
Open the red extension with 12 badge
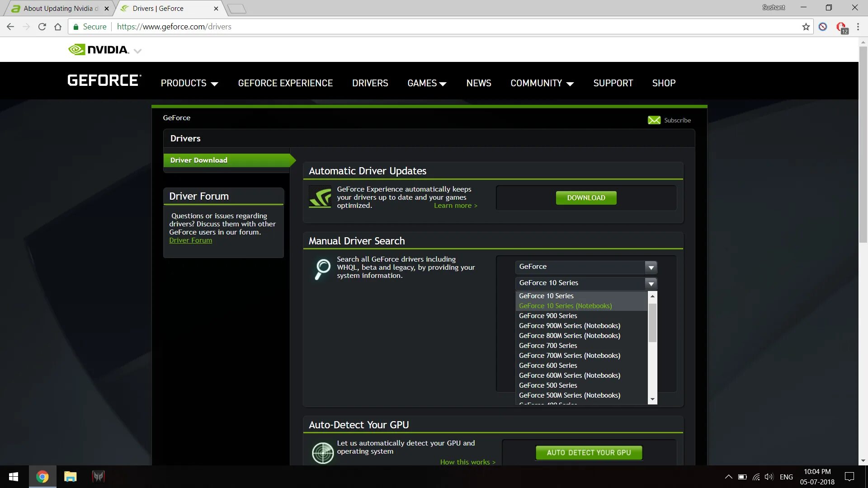pos(842,28)
